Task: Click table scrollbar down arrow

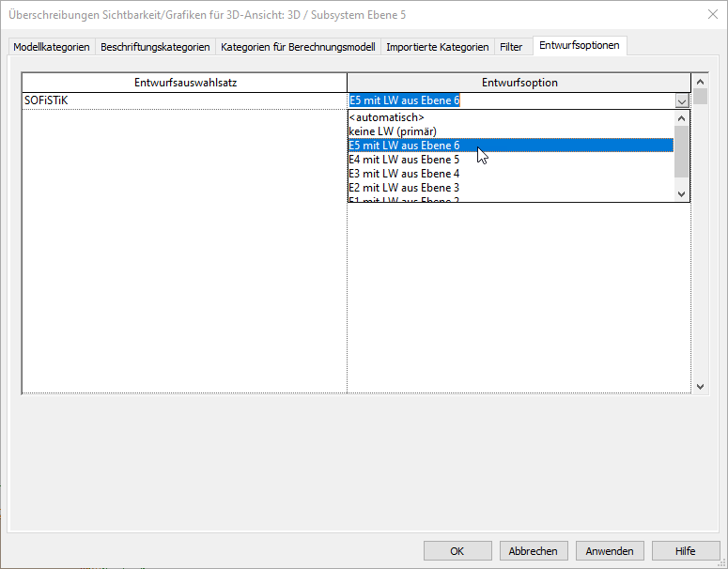Action: (x=700, y=386)
